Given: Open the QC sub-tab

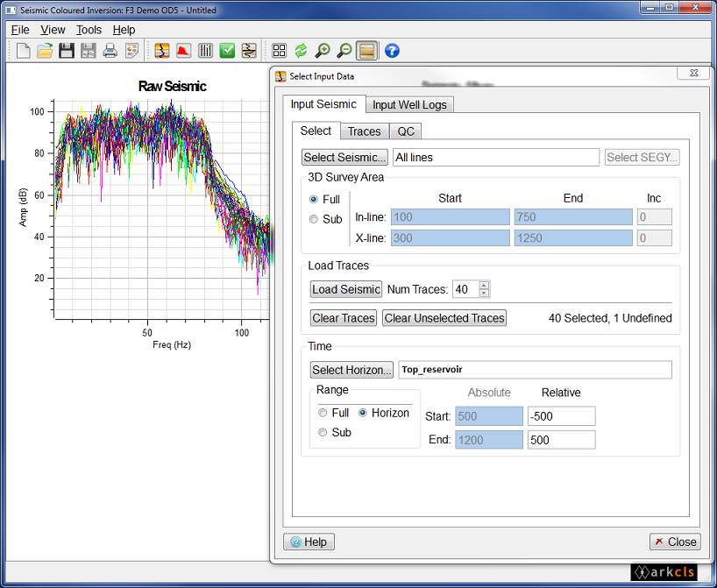Looking at the screenshot, I should pos(406,131).
